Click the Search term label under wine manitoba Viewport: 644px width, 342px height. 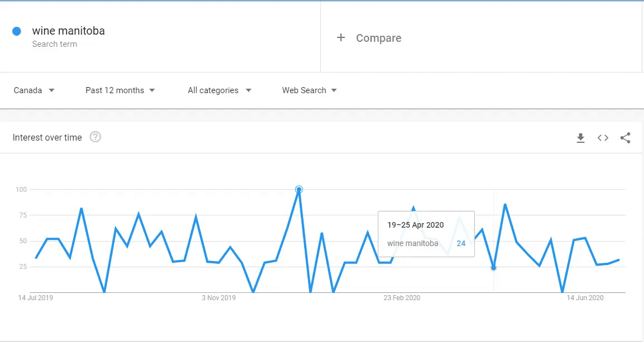[x=54, y=44]
